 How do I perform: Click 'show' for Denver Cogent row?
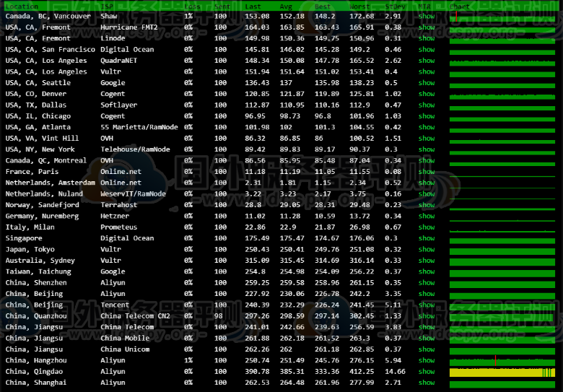(x=426, y=94)
